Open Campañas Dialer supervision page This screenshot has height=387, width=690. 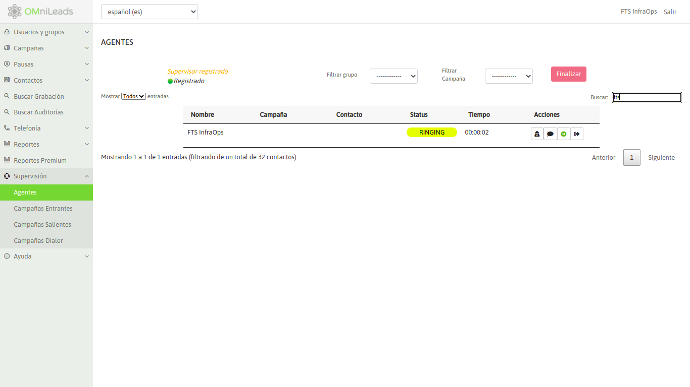tap(46, 240)
